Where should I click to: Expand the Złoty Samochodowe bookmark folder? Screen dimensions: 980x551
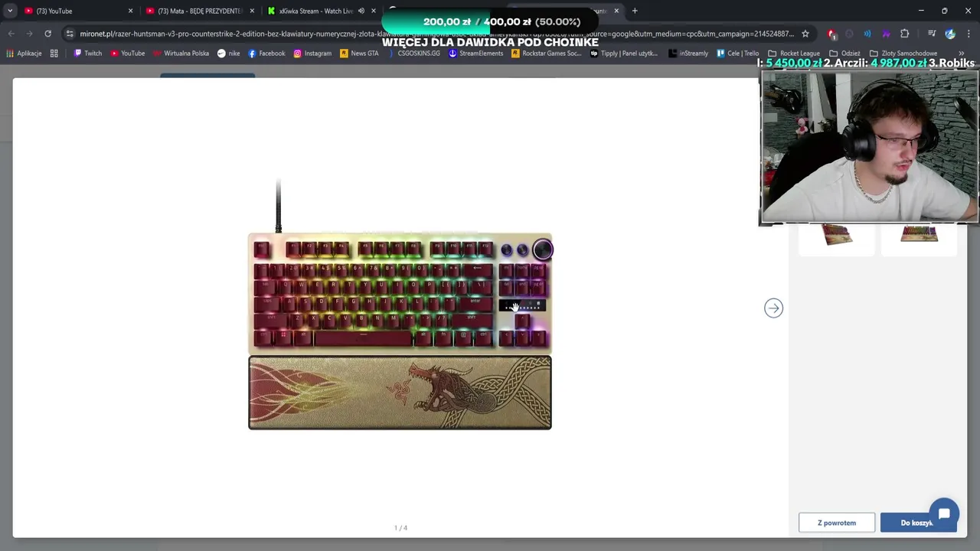(903, 54)
